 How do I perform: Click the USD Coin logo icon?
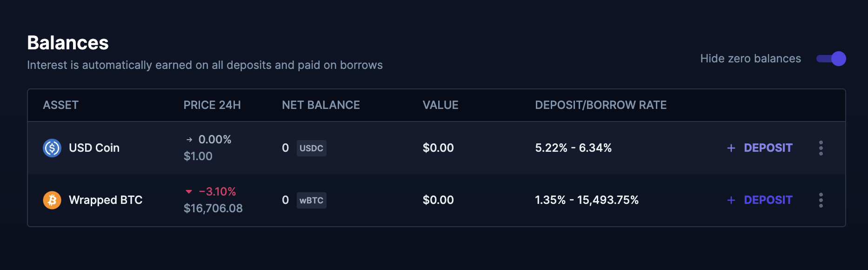click(x=52, y=148)
